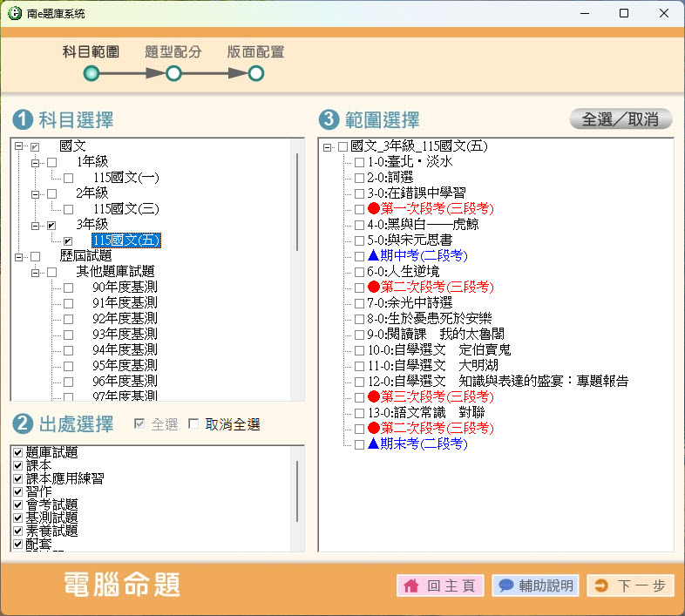Image resolution: width=685 pixels, height=616 pixels.
Task: Check the 6-0:人生逆境 range checkbox
Action: (360, 272)
